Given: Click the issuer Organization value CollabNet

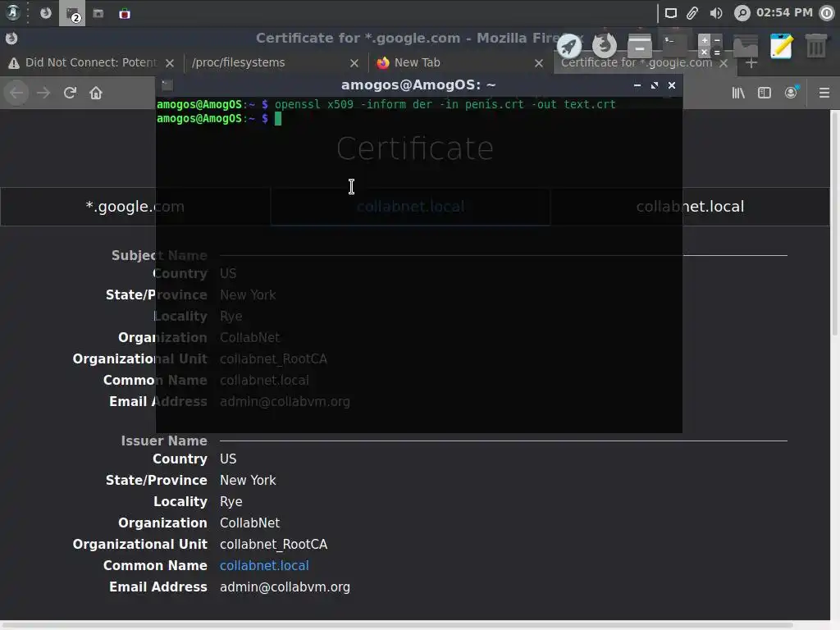Looking at the screenshot, I should click(249, 523).
